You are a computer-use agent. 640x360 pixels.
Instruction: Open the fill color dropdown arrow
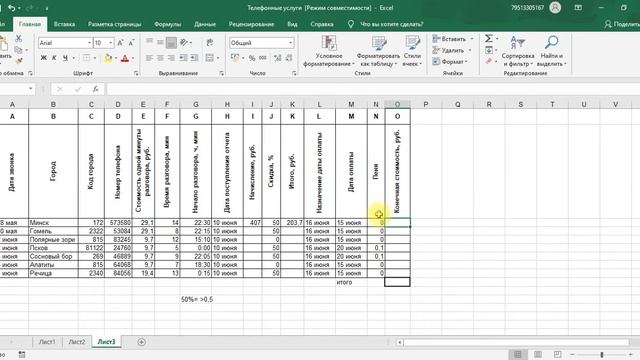coord(116,58)
